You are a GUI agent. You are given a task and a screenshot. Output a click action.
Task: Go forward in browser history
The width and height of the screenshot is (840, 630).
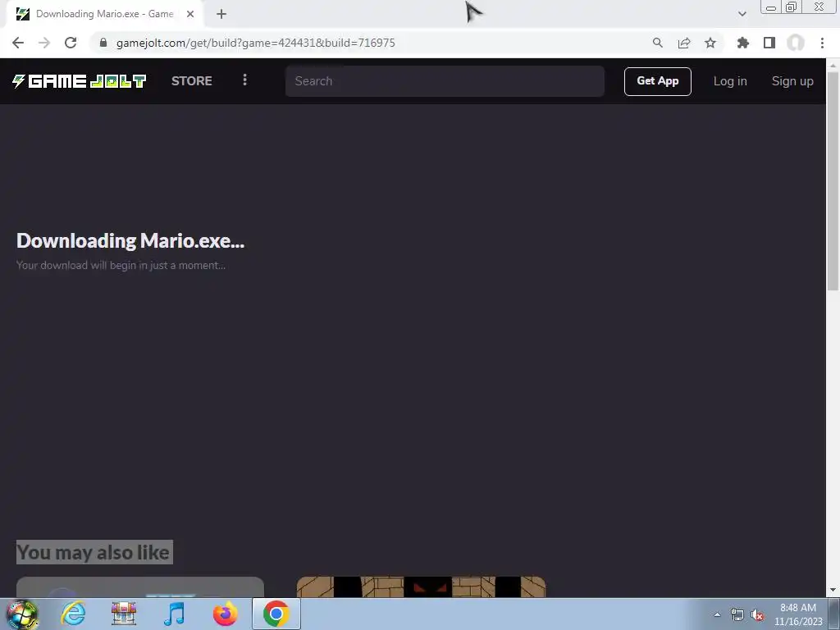(44, 43)
